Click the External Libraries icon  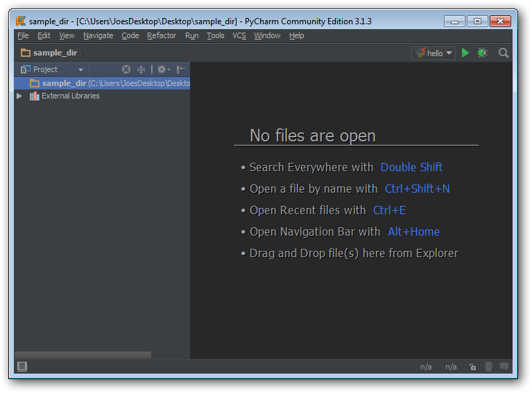click(x=34, y=96)
